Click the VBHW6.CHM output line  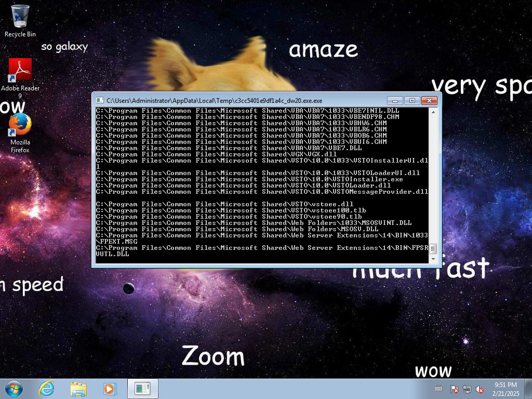coord(241,123)
